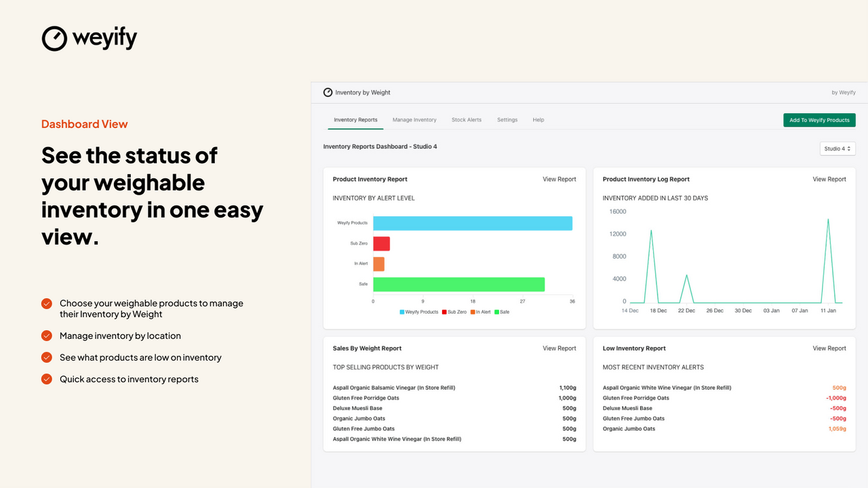Click the orange In Alert bar
The height and width of the screenshot is (488, 868).
pos(378,264)
